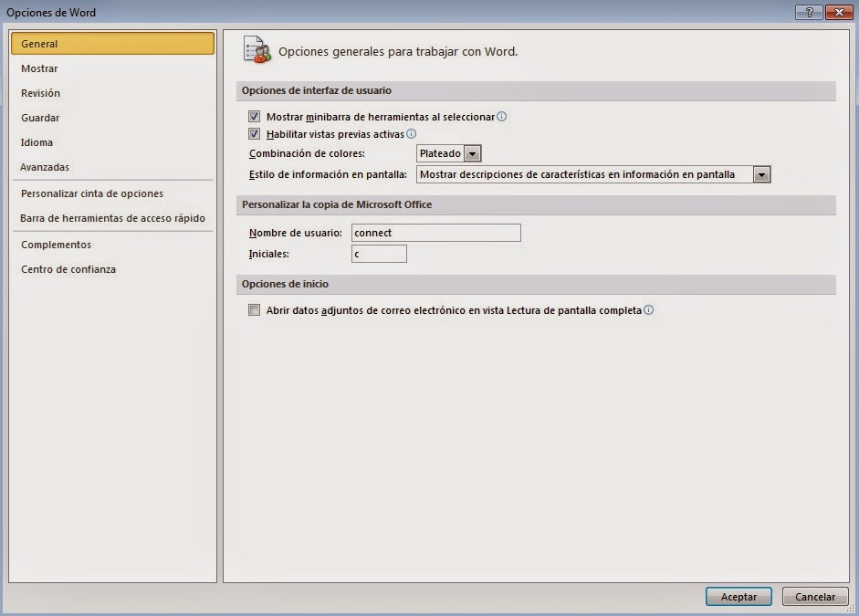Enable Abrir datos adjuntos en vista Lectura
This screenshot has height=616, width=859.
[x=254, y=310]
